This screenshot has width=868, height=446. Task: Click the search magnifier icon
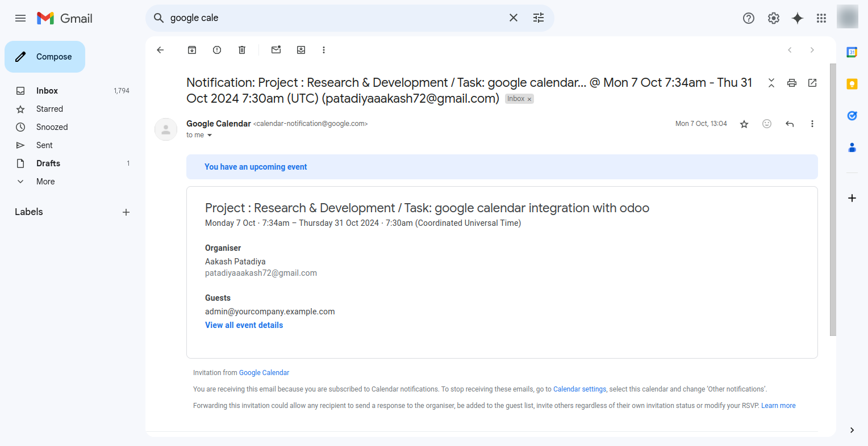159,18
